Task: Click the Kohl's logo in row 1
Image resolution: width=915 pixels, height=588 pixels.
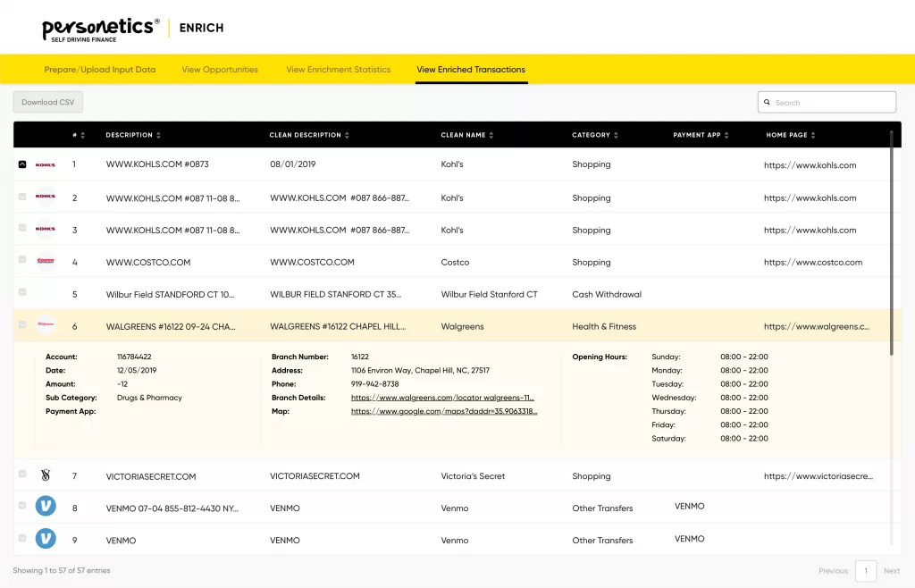Action: [x=46, y=165]
